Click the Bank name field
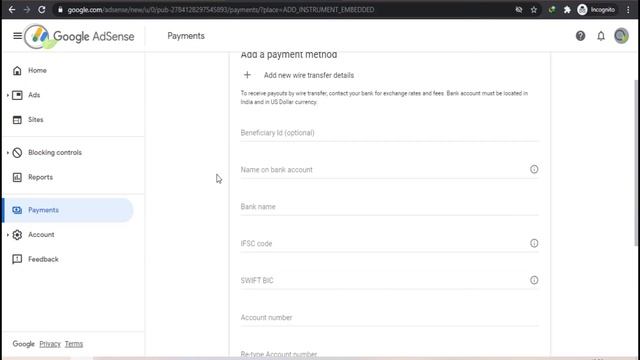Image resolution: width=640 pixels, height=360 pixels. (x=389, y=207)
